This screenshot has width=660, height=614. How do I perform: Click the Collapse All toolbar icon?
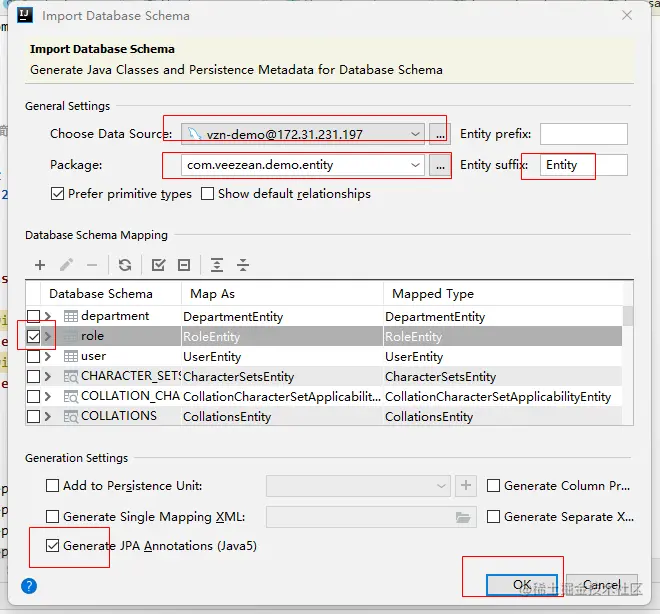point(243,265)
